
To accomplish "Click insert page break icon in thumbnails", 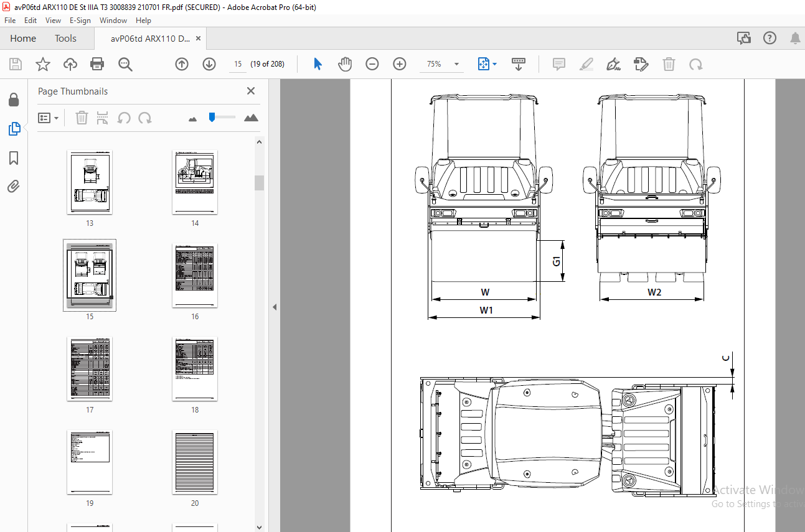I will pyautogui.click(x=103, y=118).
